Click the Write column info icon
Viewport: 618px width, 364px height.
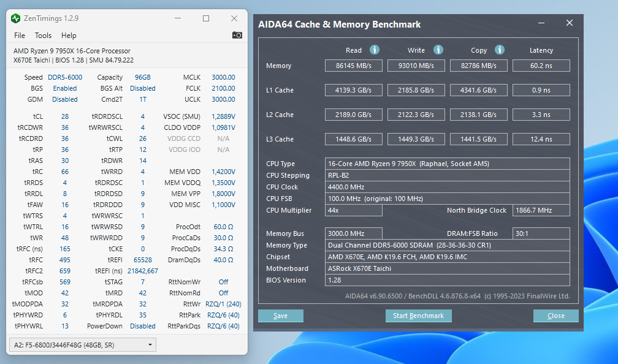click(x=438, y=50)
